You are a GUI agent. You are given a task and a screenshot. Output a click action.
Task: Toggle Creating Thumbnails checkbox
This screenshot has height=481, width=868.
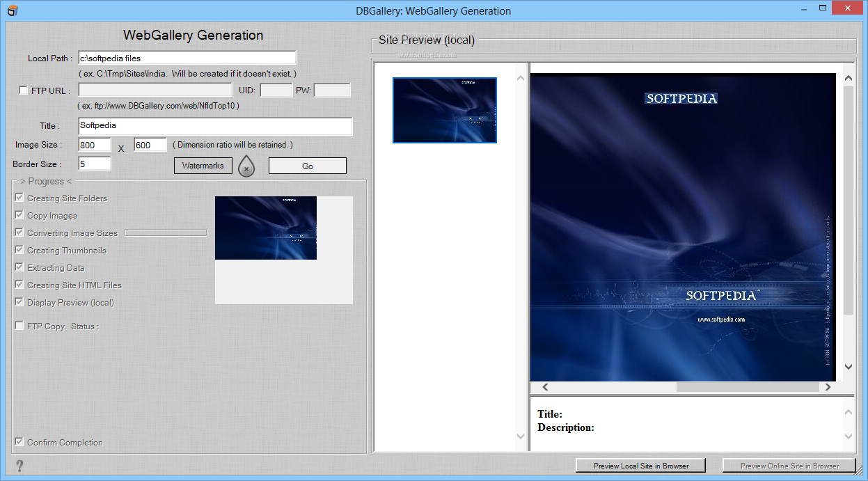(x=19, y=250)
